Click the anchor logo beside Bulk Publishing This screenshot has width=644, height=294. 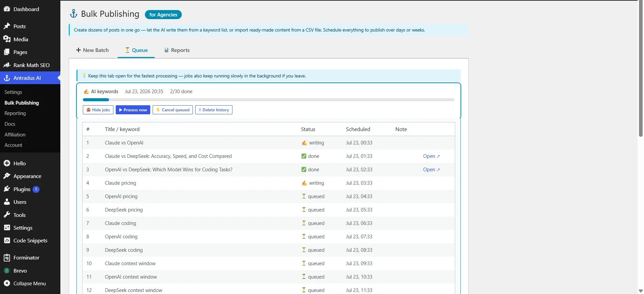tap(73, 14)
